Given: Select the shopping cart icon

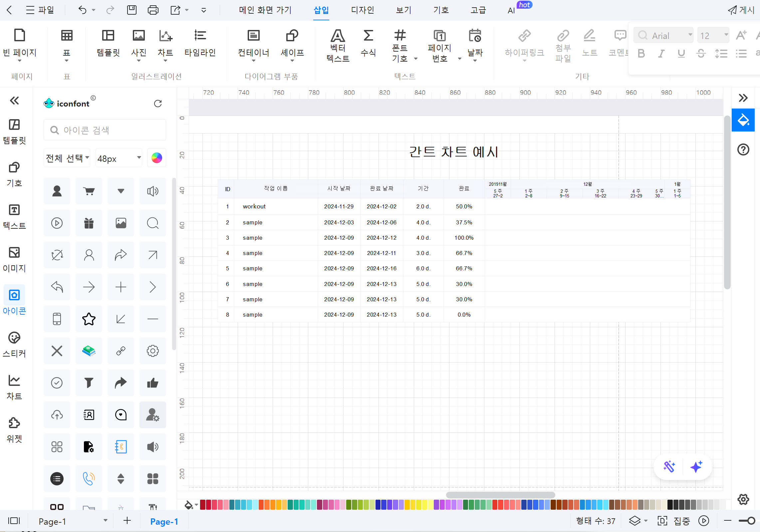Looking at the screenshot, I should (x=89, y=191).
